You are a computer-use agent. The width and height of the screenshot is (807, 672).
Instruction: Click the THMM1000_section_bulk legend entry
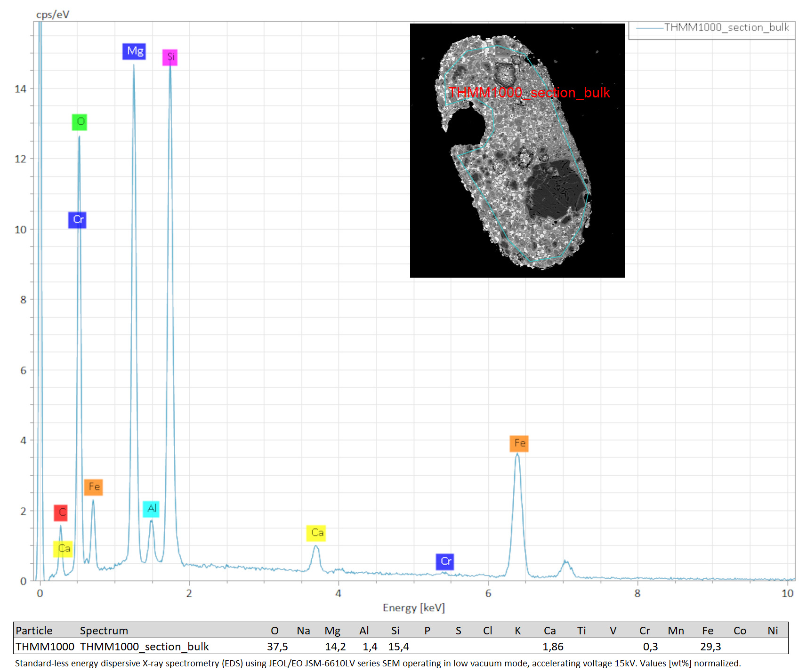tap(712, 28)
